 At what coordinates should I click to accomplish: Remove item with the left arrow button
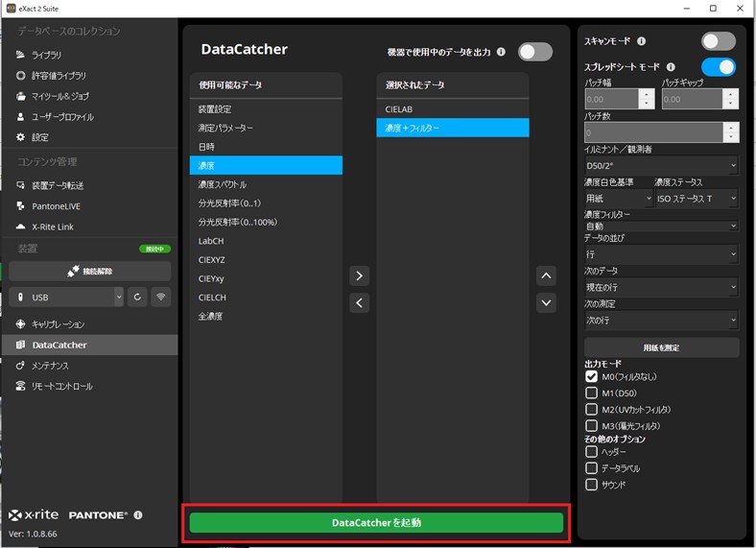pos(359,303)
